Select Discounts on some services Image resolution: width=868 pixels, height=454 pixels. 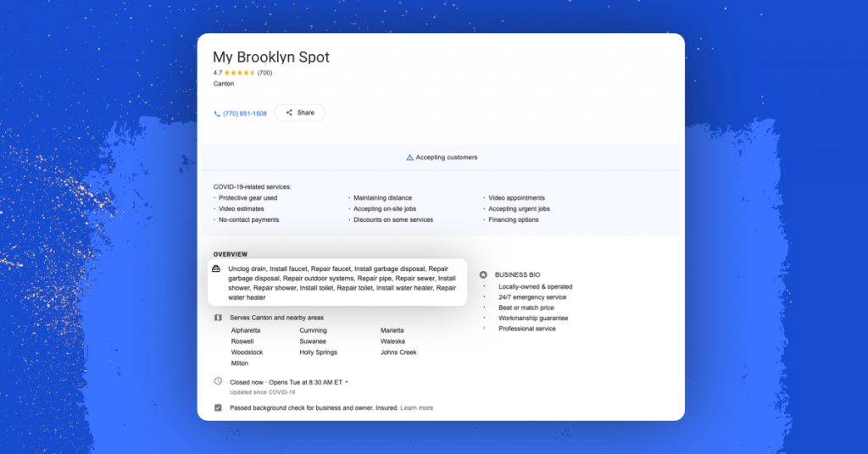pyautogui.click(x=393, y=220)
